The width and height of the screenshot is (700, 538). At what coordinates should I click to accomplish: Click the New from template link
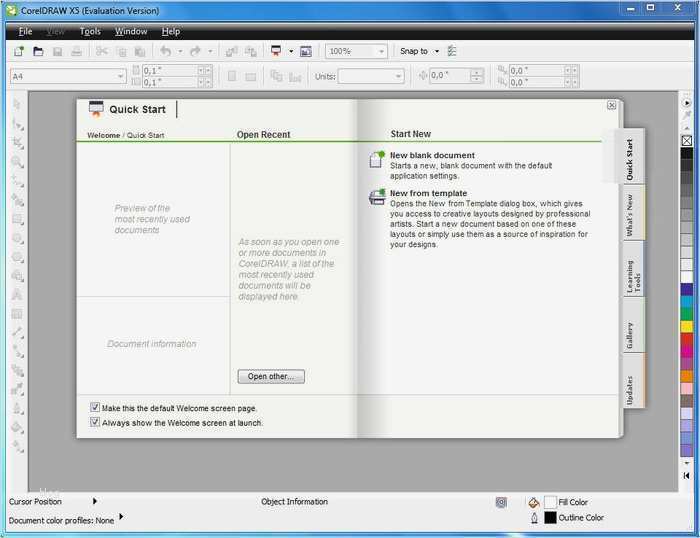coord(428,193)
